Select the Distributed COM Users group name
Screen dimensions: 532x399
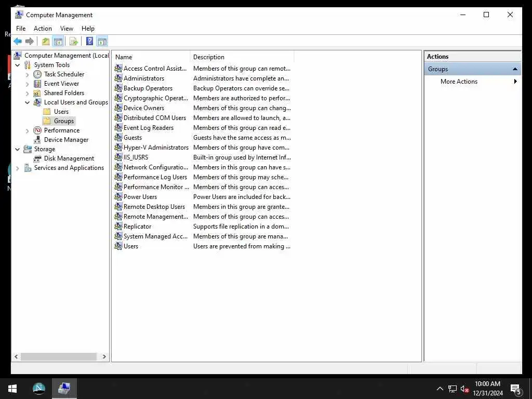click(x=155, y=118)
